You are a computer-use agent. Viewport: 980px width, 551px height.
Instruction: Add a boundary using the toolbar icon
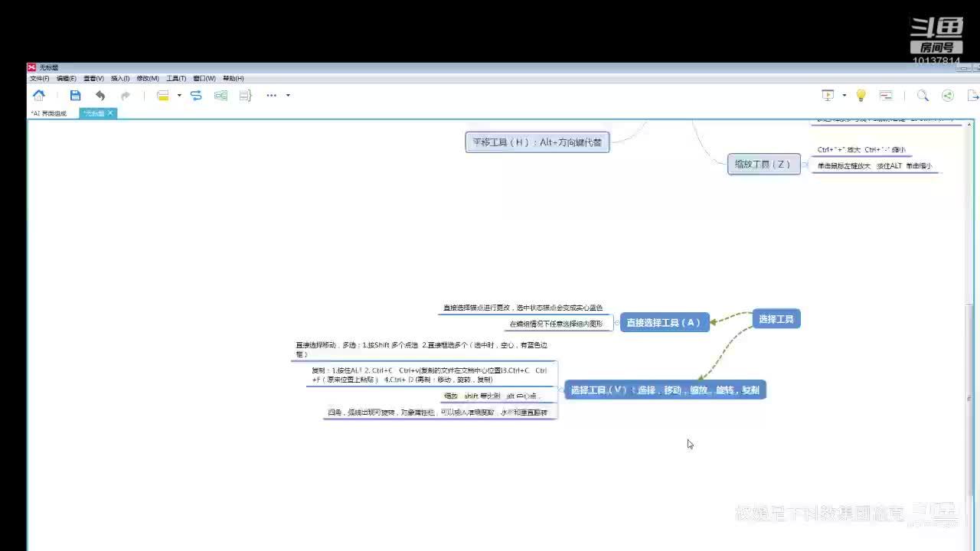(220, 96)
